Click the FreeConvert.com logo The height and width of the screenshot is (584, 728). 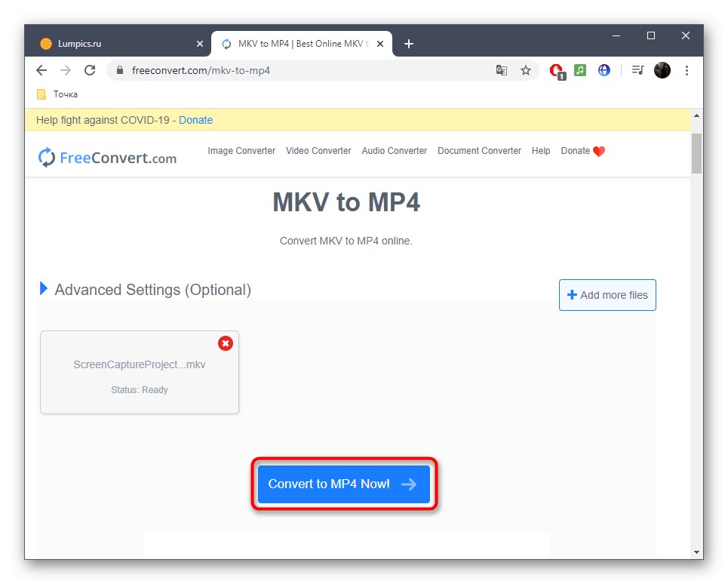(107, 157)
